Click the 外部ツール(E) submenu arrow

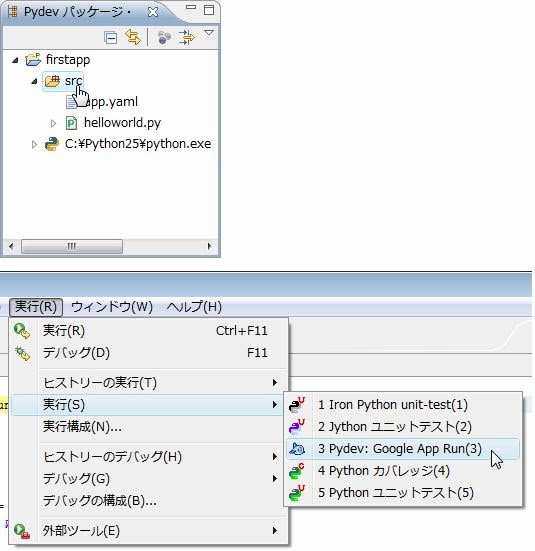click(x=275, y=531)
